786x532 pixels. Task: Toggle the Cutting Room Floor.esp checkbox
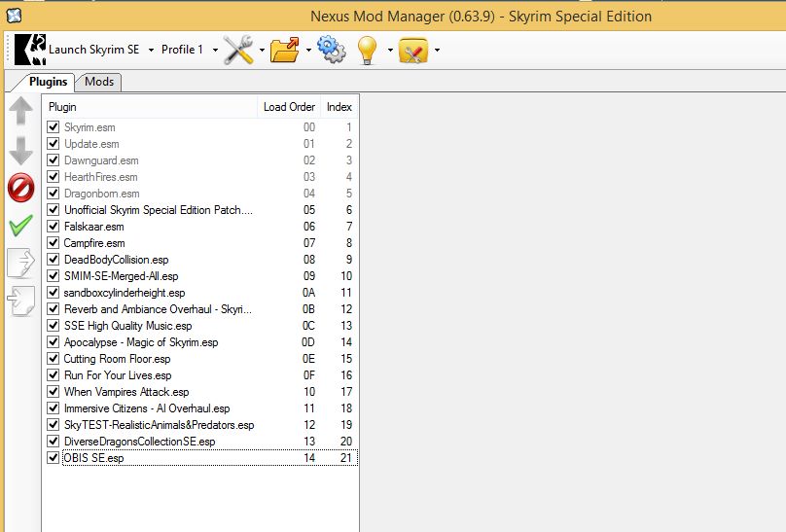click(x=54, y=359)
